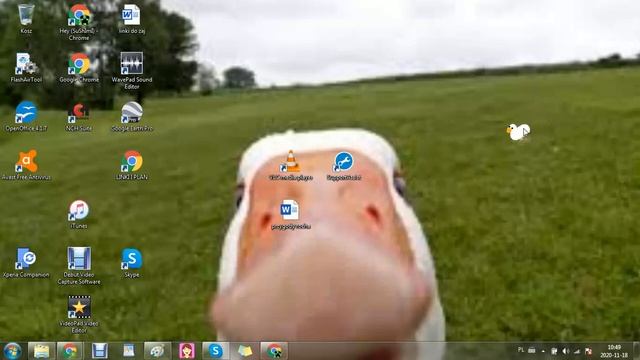Open Sticky Notes from the taskbar
The image size is (640, 360).
[x=244, y=351]
